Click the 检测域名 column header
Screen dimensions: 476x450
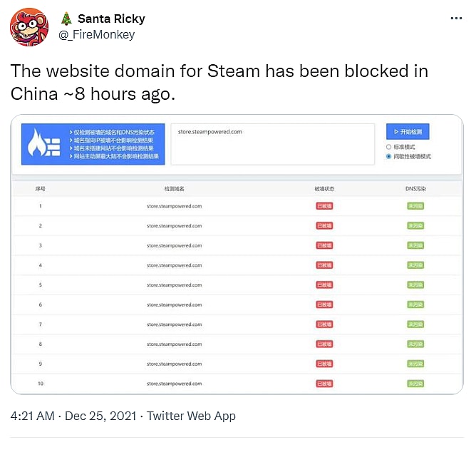click(175, 189)
